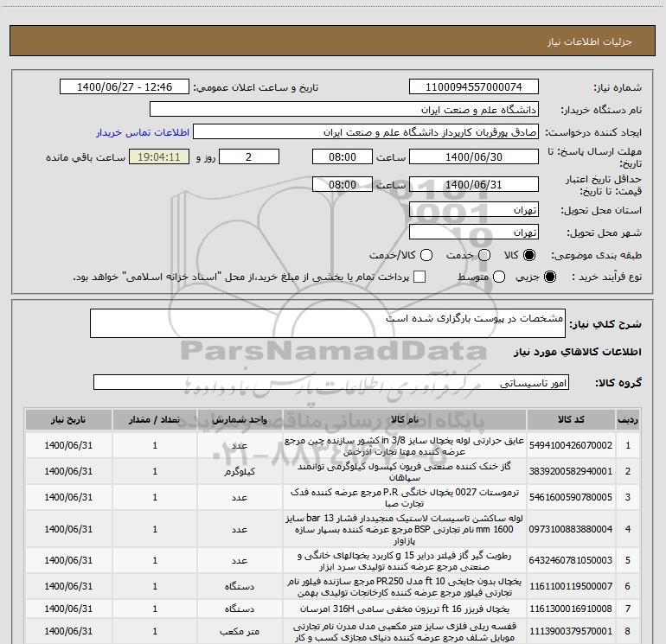The width and height of the screenshot is (666, 644).
Task: Click product code 1113900379570001
Action: pyautogui.click(x=571, y=631)
